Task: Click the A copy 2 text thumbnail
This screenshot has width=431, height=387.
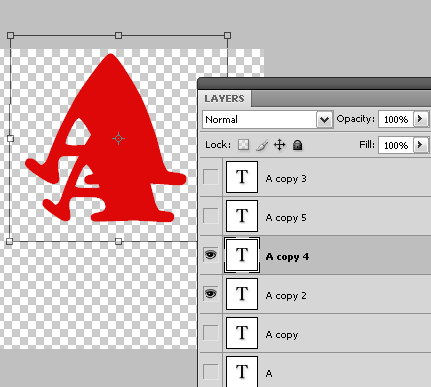Action: coord(242,294)
